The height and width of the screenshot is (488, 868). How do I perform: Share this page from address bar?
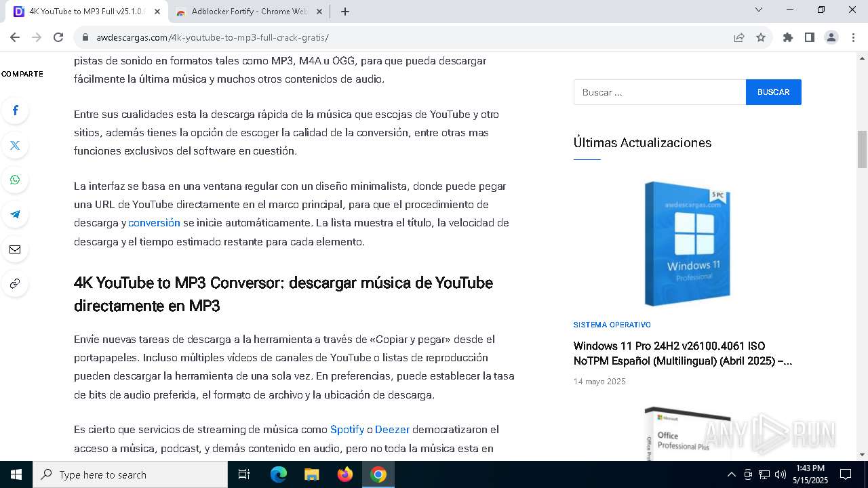(739, 37)
